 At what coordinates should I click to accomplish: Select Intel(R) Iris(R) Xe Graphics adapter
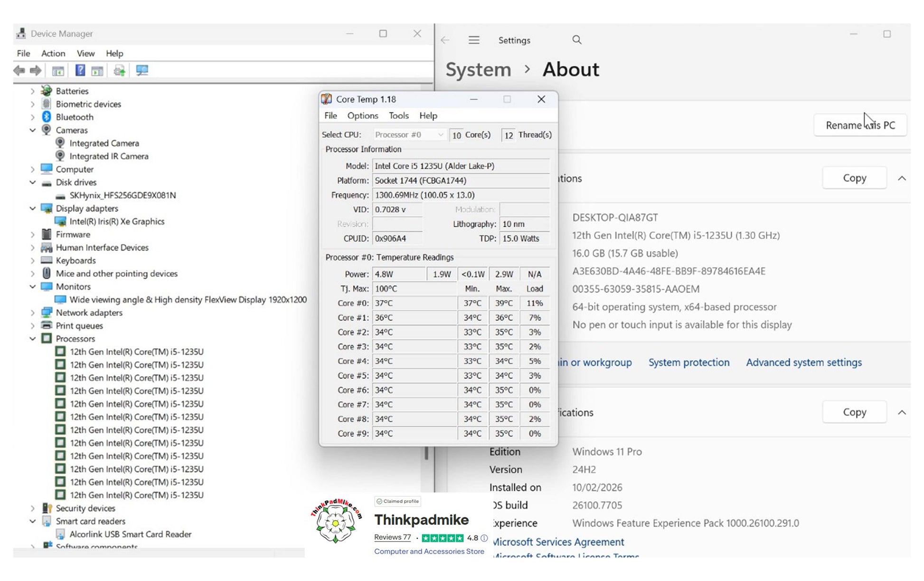pyautogui.click(x=117, y=221)
